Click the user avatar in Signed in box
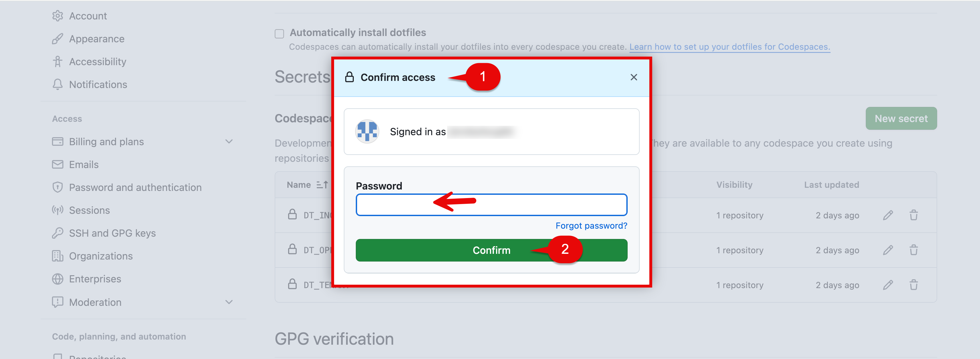 (x=367, y=131)
